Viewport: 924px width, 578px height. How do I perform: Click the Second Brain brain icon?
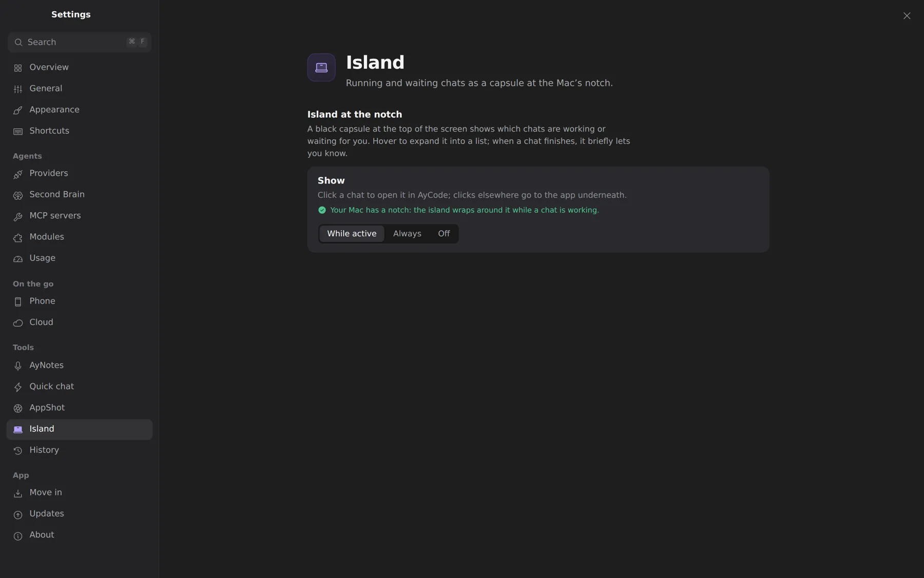(18, 195)
